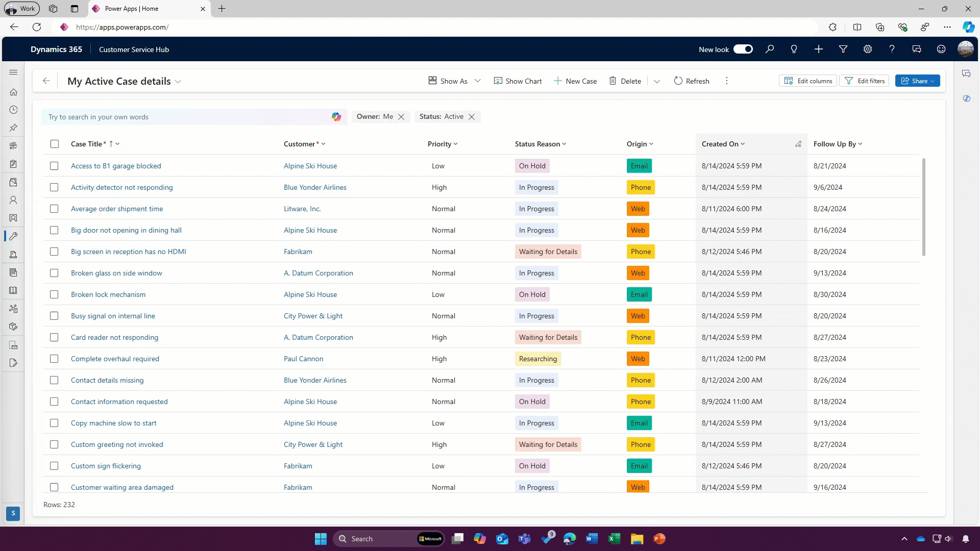Click the Copilot icon in search box
980x551 pixels.
coord(336,117)
